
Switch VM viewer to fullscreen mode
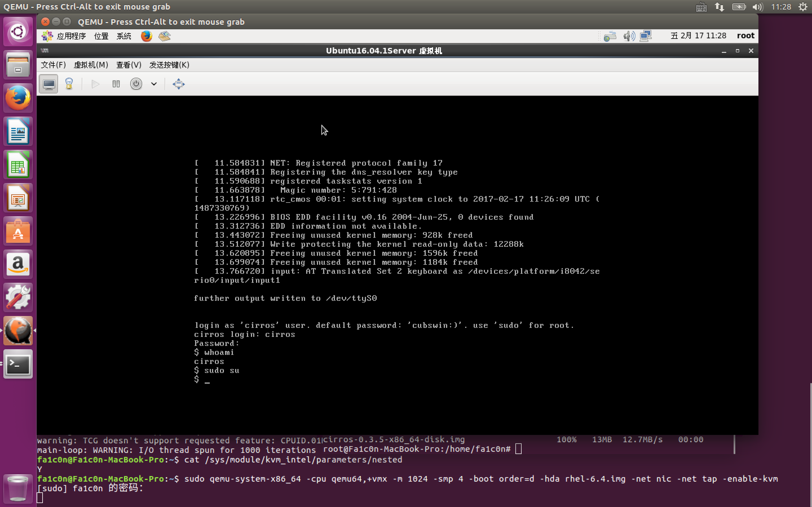point(178,84)
